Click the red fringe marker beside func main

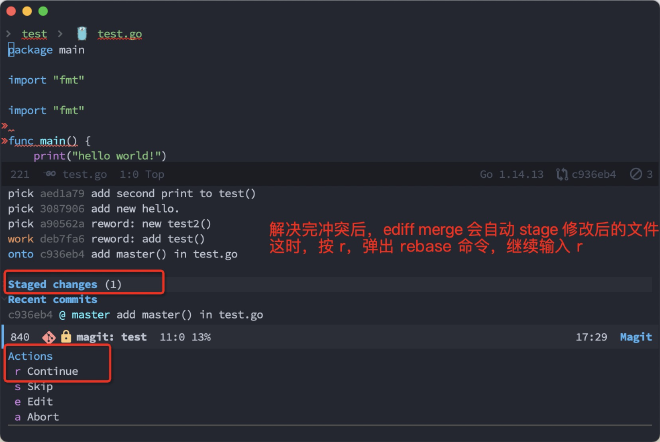4,141
